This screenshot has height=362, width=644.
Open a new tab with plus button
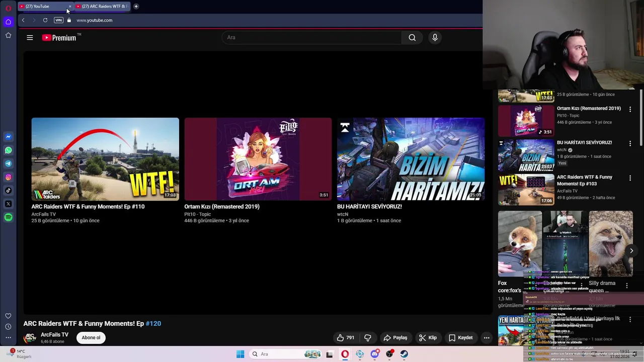click(x=136, y=7)
